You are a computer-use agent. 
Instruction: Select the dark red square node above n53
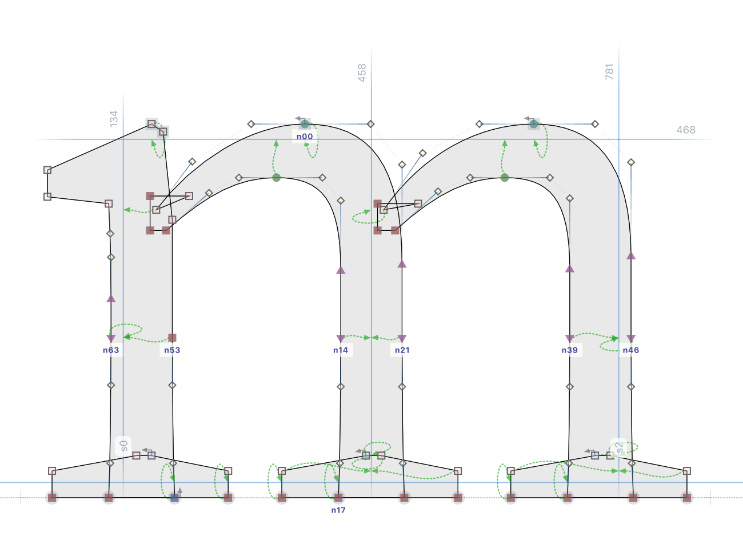click(x=172, y=338)
